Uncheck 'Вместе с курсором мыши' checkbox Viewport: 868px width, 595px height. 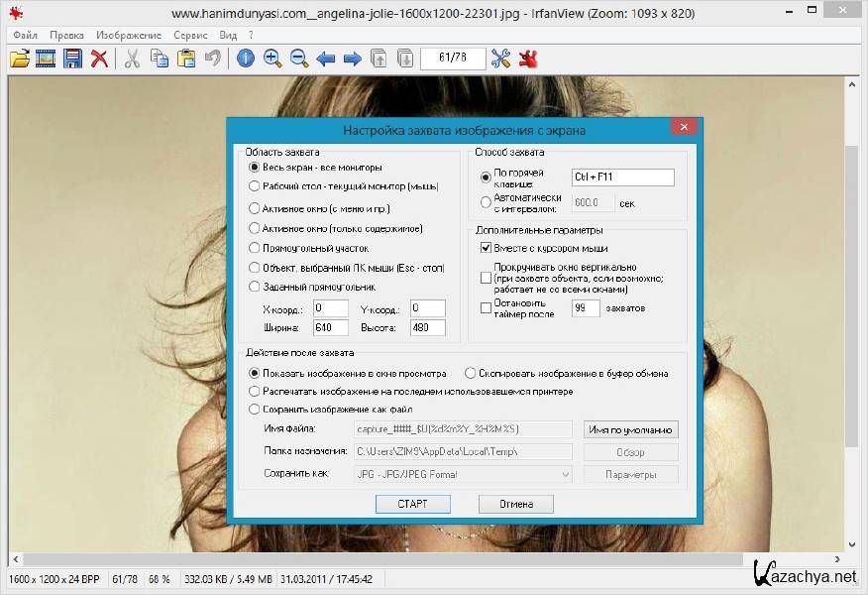(x=486, y=248)
